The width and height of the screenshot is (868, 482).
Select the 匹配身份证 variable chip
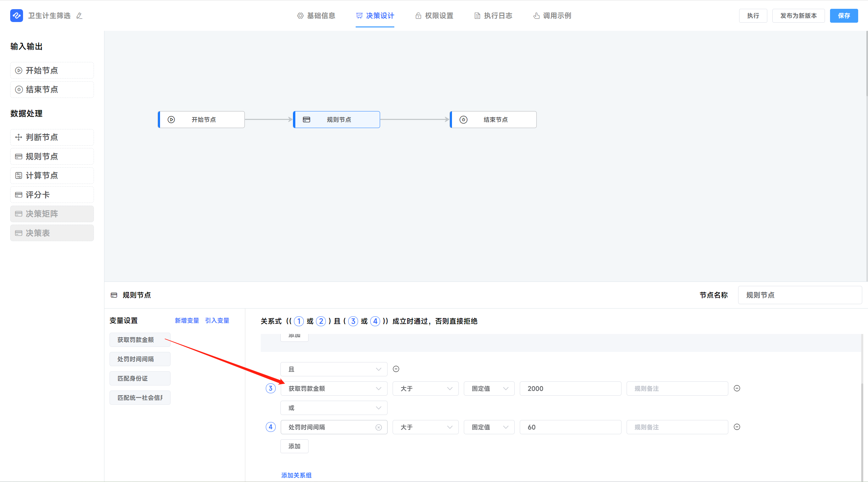click(x=140, y=378)
